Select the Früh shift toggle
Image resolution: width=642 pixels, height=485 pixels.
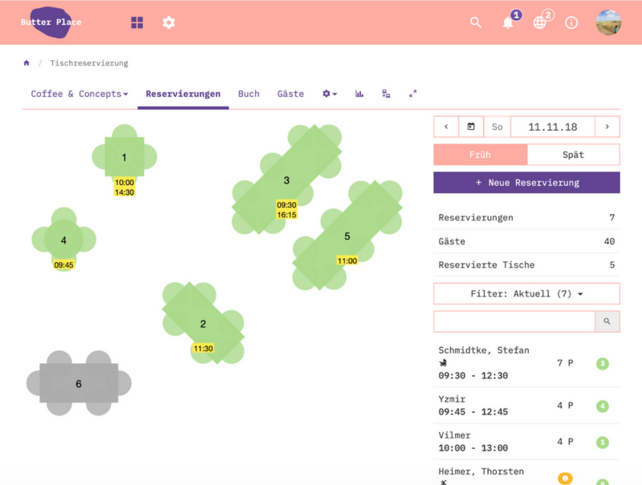point(480,155)
